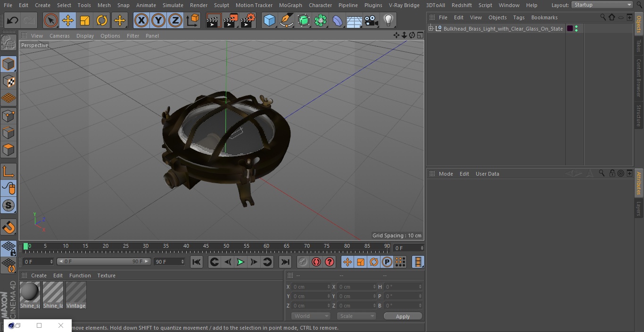Switch to the Layers side tab
644x332 pixels.
639,209
